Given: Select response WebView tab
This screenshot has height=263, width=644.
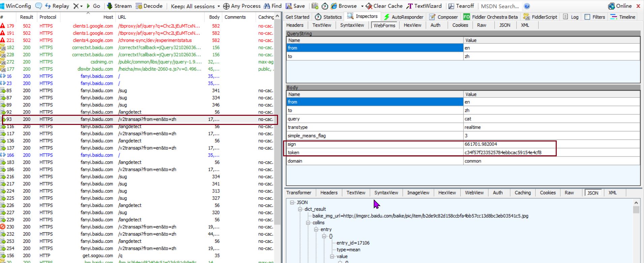Looking at the screenshot, I should click(474, 193).
